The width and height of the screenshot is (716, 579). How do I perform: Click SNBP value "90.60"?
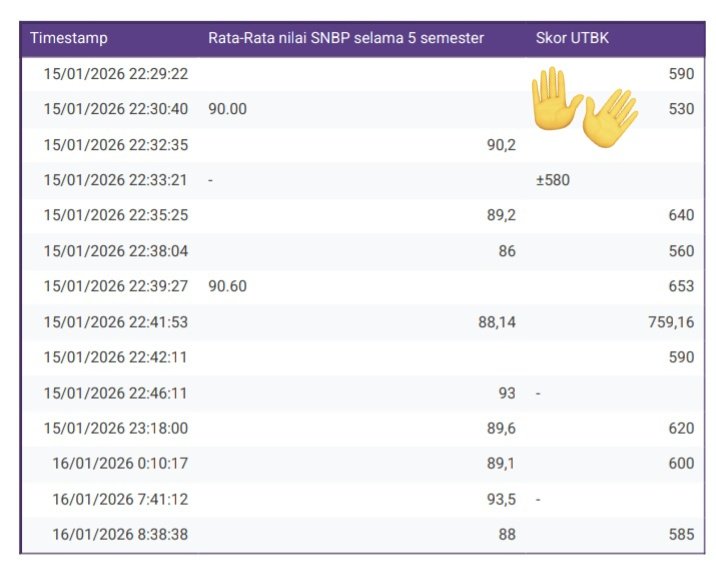[x=227, y=286]
